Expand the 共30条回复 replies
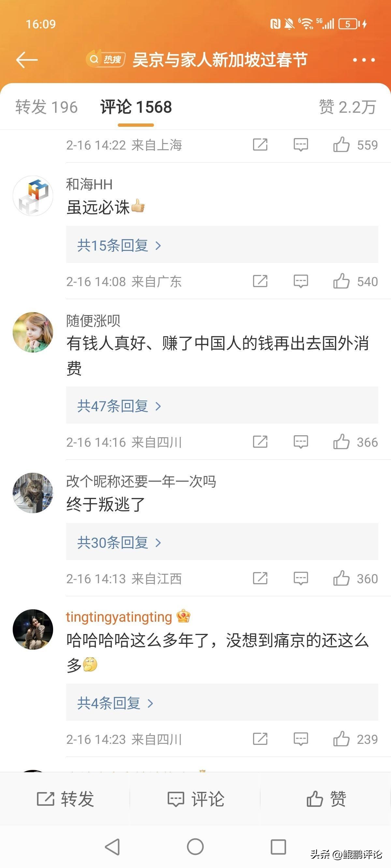The height and width of the screenshot is (868, 391). [119, 542]
